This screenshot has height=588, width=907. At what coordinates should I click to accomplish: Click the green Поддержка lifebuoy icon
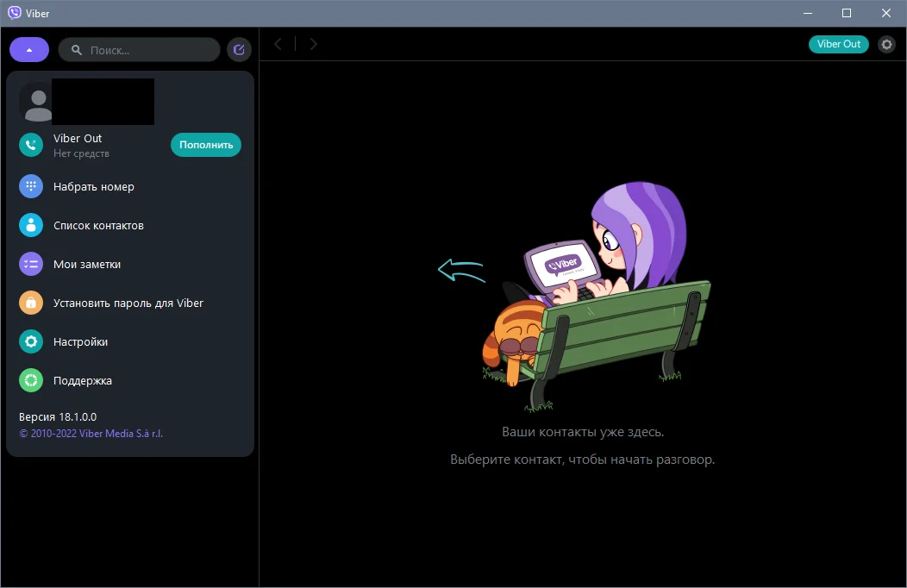[x=31, y=380]
